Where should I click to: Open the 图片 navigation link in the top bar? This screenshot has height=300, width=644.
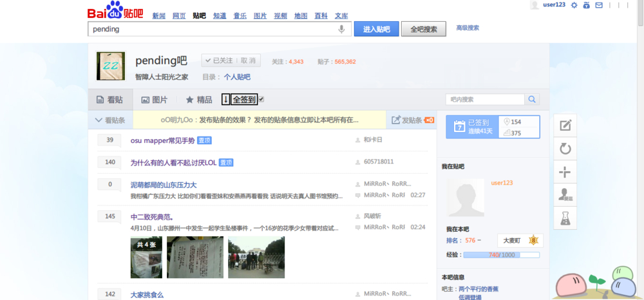click(x=260, y=16)
